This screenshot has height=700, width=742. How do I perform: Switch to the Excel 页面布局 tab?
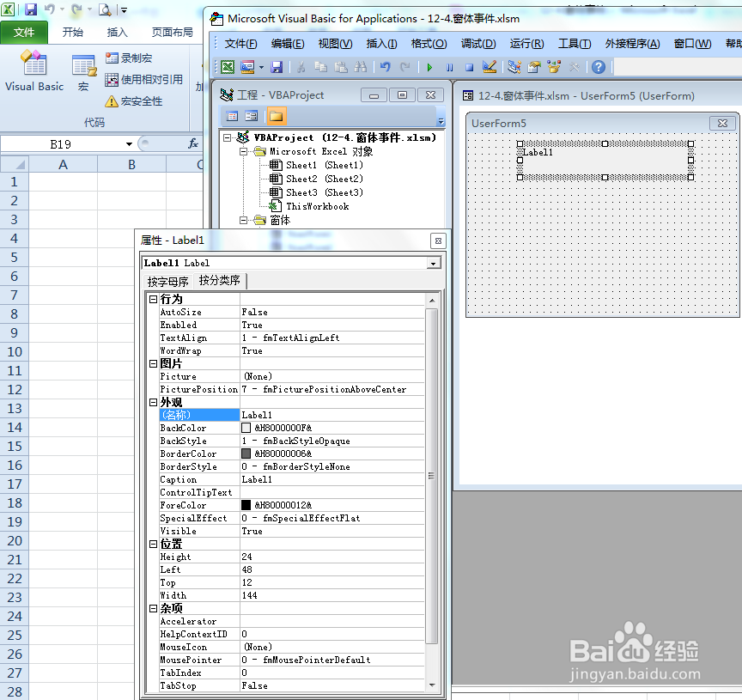(173, 32)
